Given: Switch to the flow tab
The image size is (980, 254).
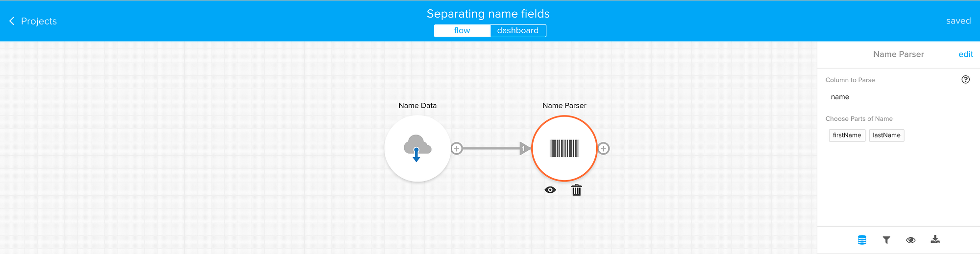Looking at the screenshot, I should pos(462,31).
